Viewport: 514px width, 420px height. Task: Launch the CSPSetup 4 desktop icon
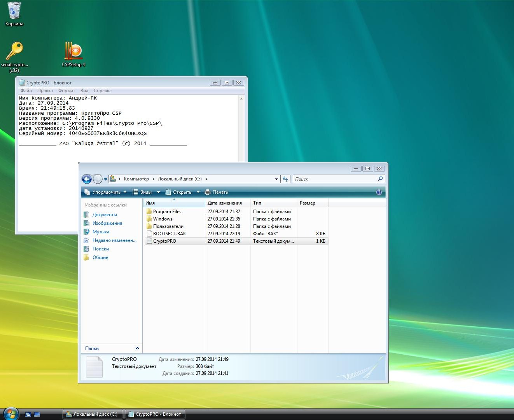coord(73,52)
